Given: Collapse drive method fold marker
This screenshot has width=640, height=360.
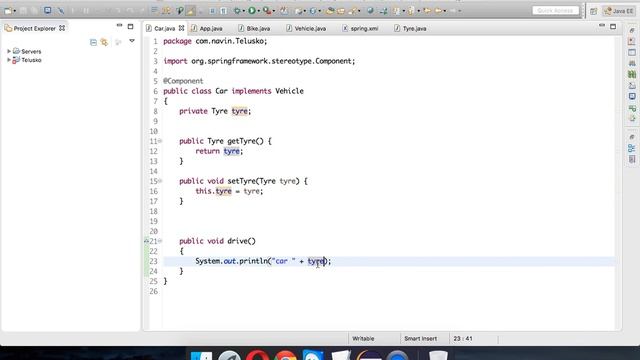Looking at the screenshot, I should click(x=160, y=241).
